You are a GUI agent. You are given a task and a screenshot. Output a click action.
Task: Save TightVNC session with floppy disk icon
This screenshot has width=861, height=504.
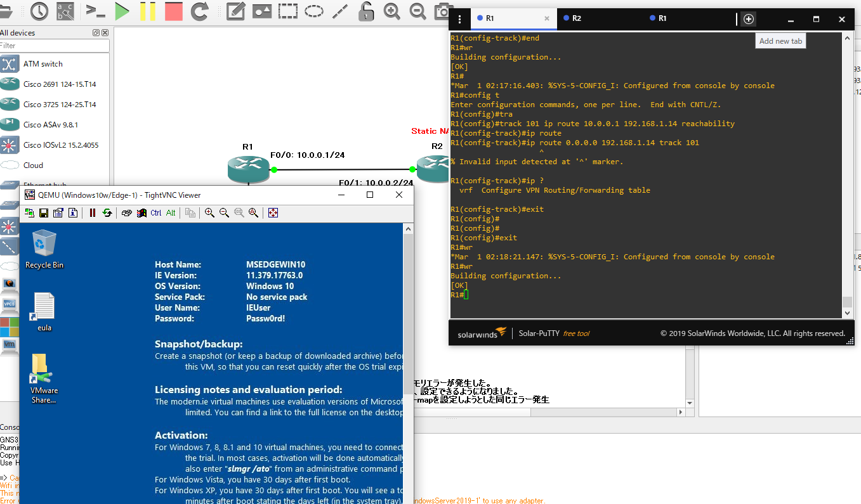pyautogui.click(x=44, y=213)
